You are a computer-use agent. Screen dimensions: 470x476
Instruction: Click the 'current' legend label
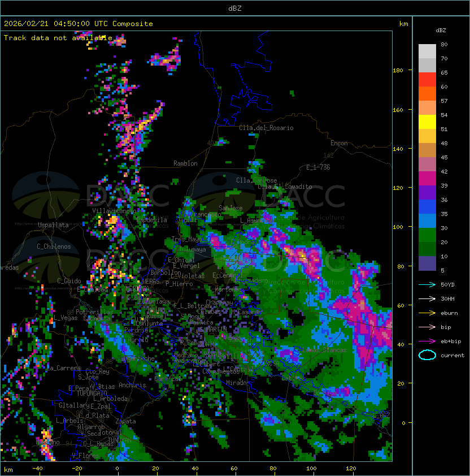[452, 355]
